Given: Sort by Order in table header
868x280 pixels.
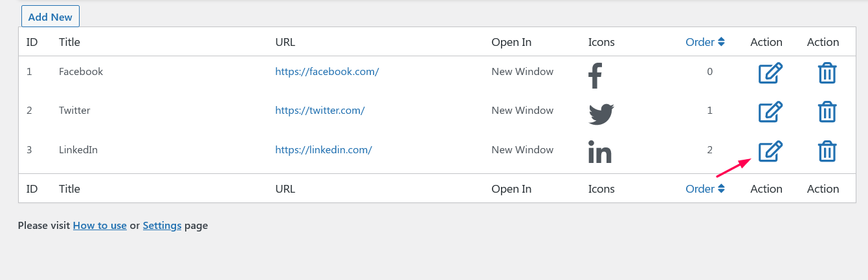Looking at the screenshot, I should tap(705, 42).
